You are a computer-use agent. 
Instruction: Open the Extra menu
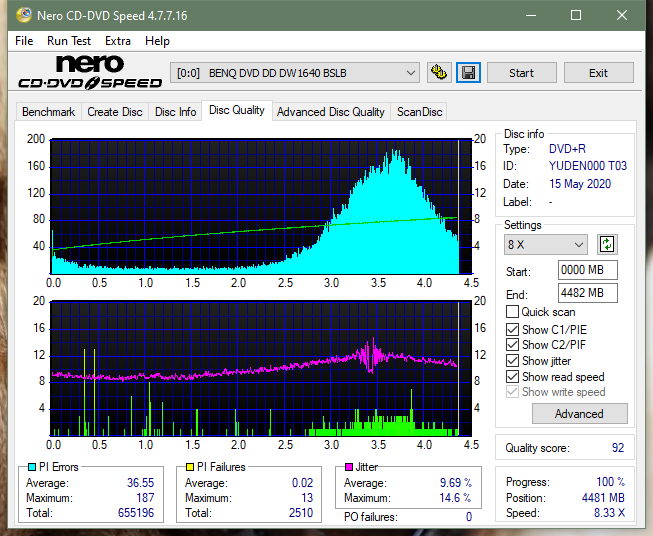[118, 41]
